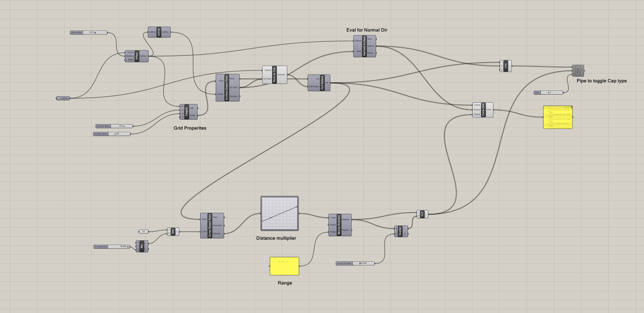Select the Diagrid component

[x=187, y=112]
